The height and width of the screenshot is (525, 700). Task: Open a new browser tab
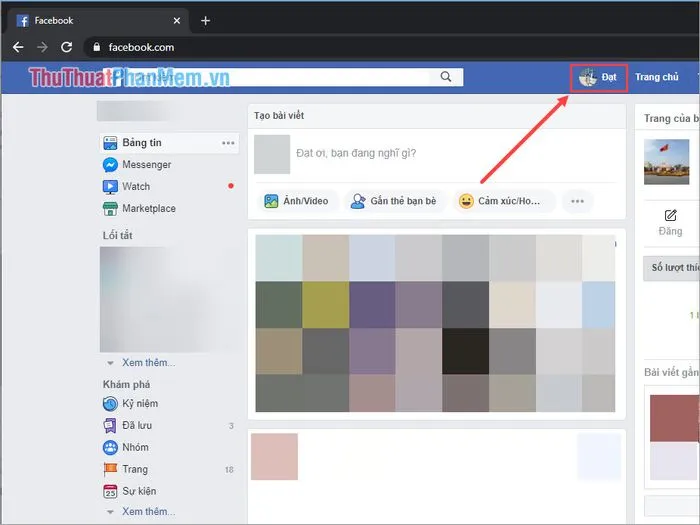tap(206, 20)
